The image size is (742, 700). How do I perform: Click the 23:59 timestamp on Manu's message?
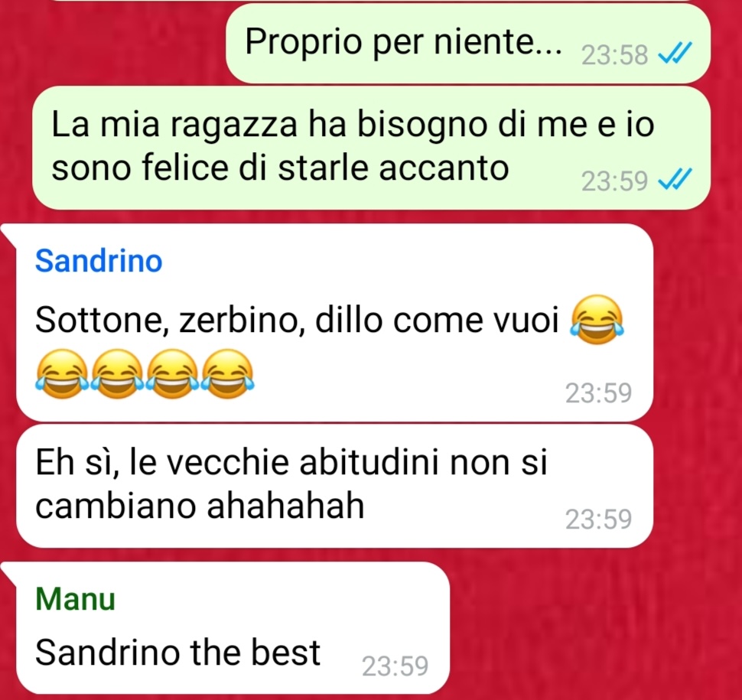pos(395,666)
